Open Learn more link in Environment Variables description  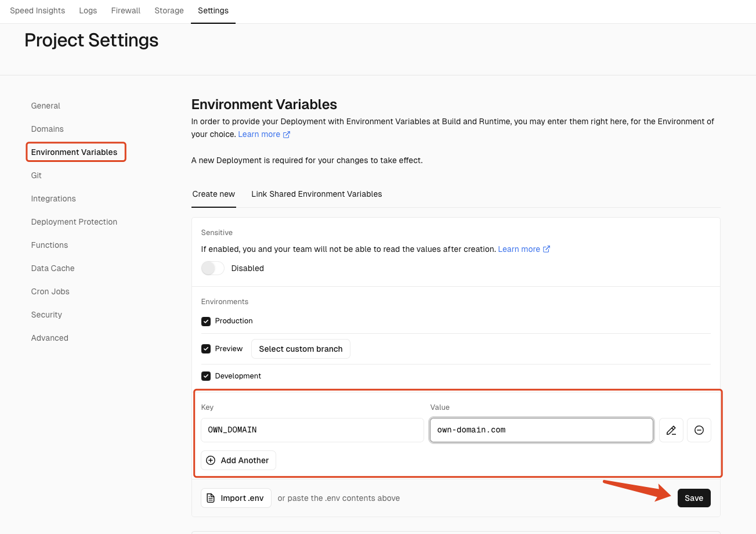point(259,134)
